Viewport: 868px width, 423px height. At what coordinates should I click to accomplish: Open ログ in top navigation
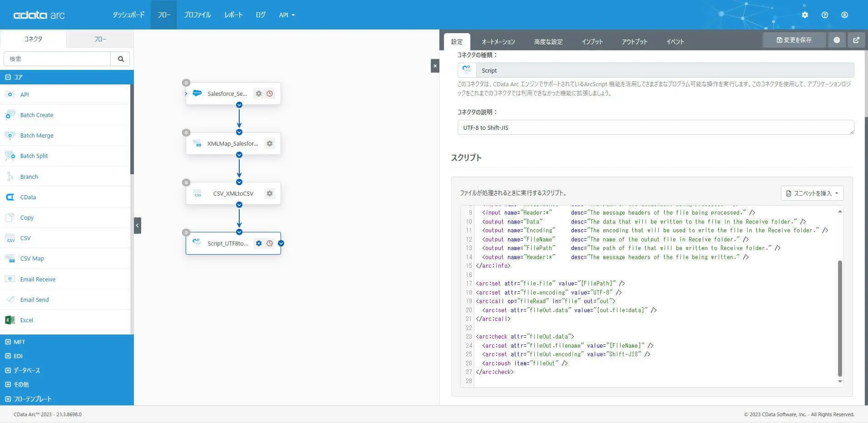[x=261, y=15]
